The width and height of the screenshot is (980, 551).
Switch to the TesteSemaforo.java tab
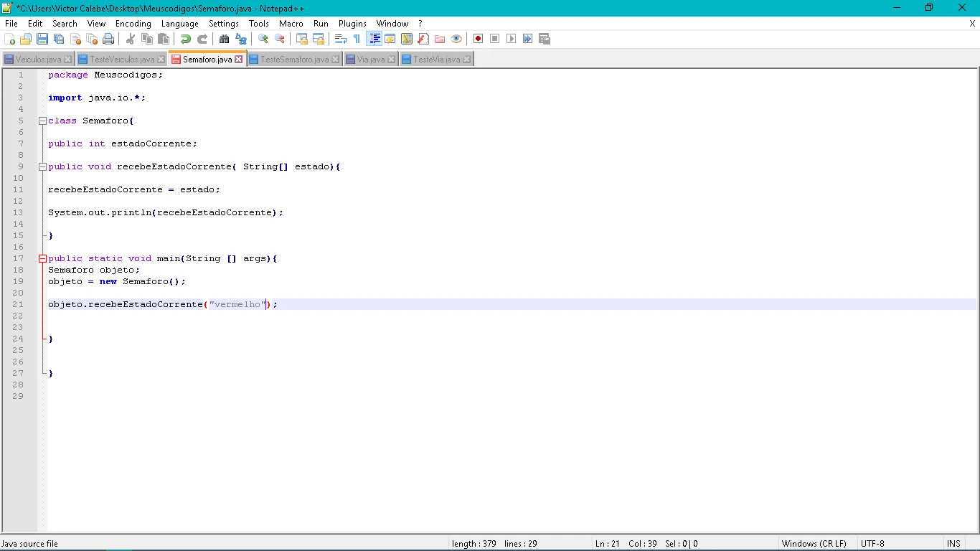click(294, 60)
